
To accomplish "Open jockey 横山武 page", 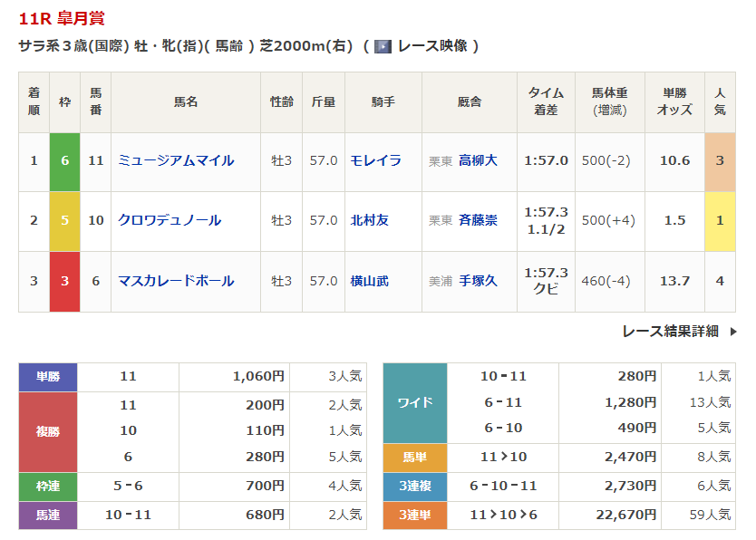I will point(369,281).
